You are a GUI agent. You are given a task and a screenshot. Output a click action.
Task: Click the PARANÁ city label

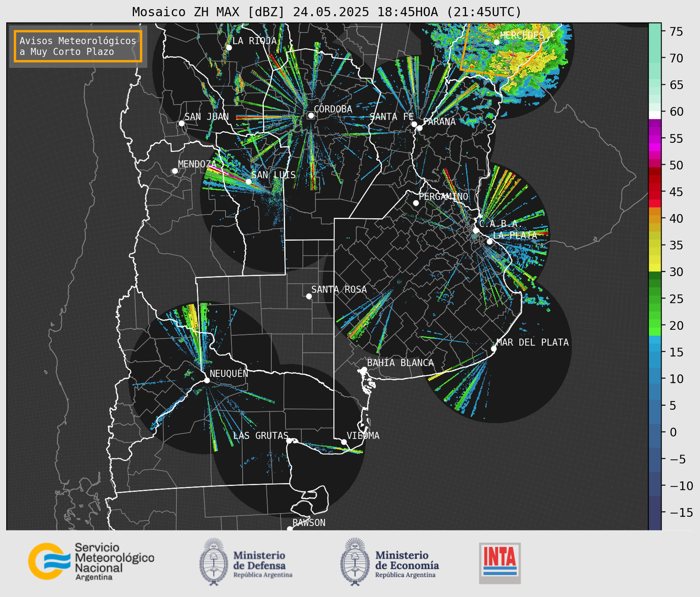(439, 122)
